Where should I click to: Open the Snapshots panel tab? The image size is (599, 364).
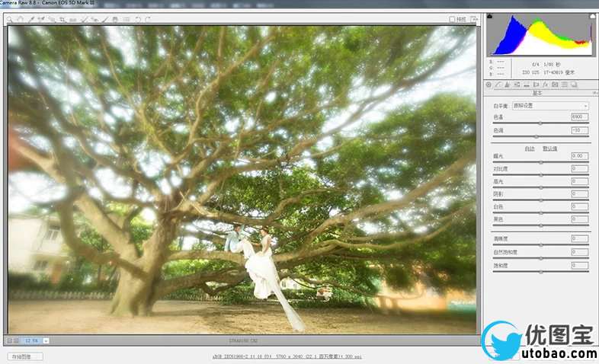click(x=574, y=85)
